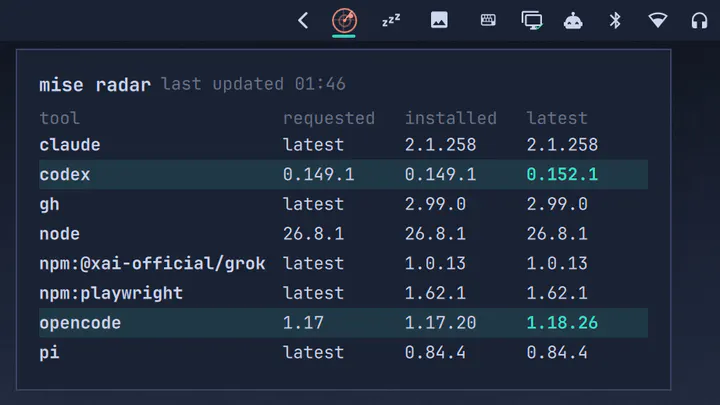Open the wallpaper image icon
This screenshot has height=405, width=720.
tap(439, 20)
